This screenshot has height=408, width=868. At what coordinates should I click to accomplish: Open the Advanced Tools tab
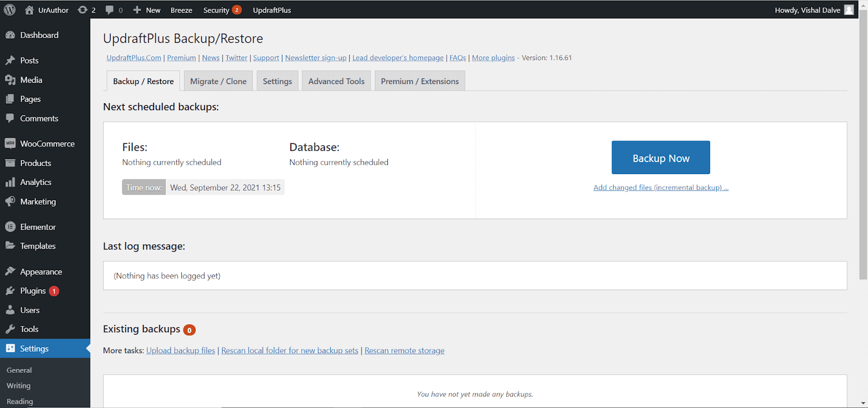click(336, 81)
